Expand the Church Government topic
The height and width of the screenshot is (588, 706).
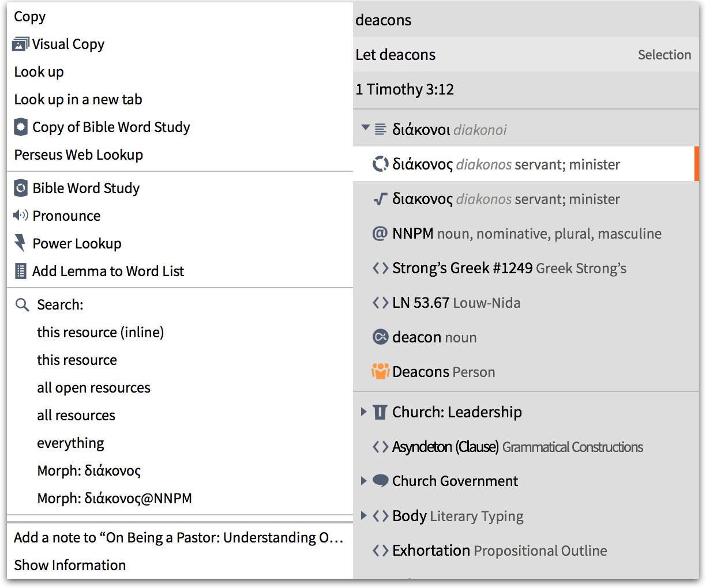(x=364, y=481)
